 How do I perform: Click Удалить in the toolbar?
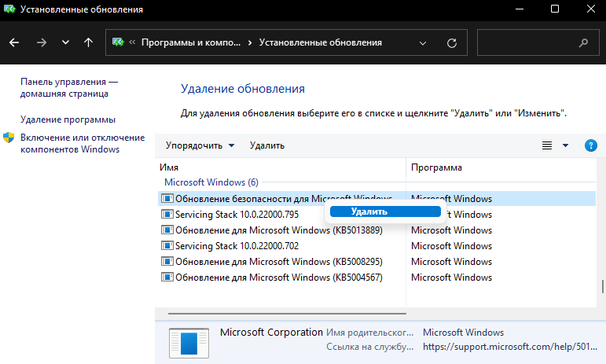267,145
